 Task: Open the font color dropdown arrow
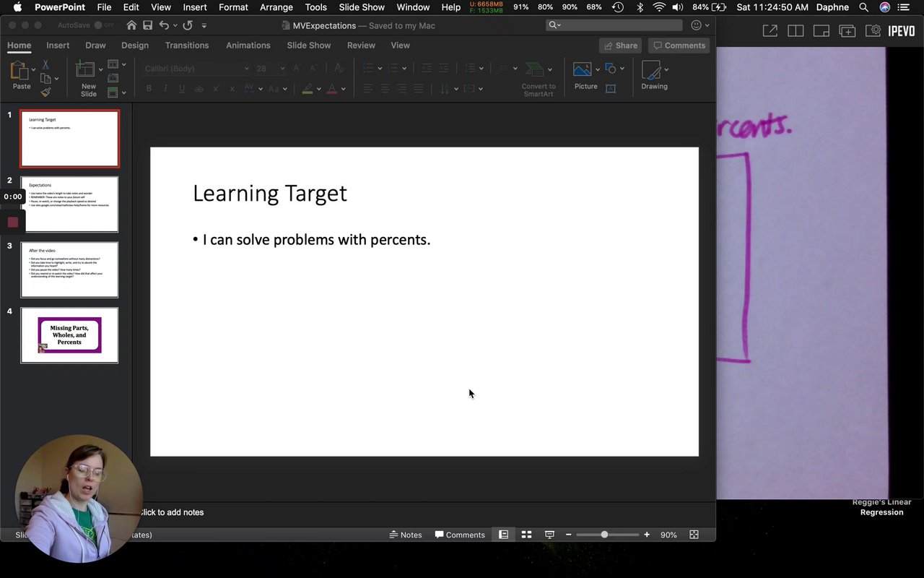(x=343, y=89)
